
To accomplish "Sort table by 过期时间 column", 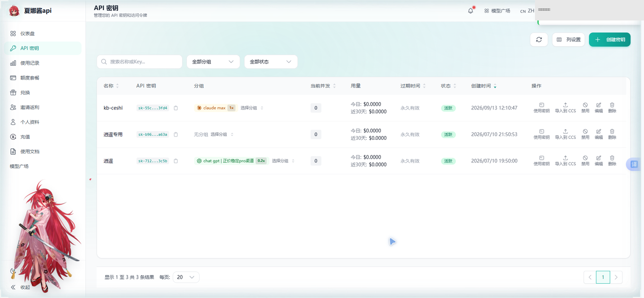I will (413, 86).
